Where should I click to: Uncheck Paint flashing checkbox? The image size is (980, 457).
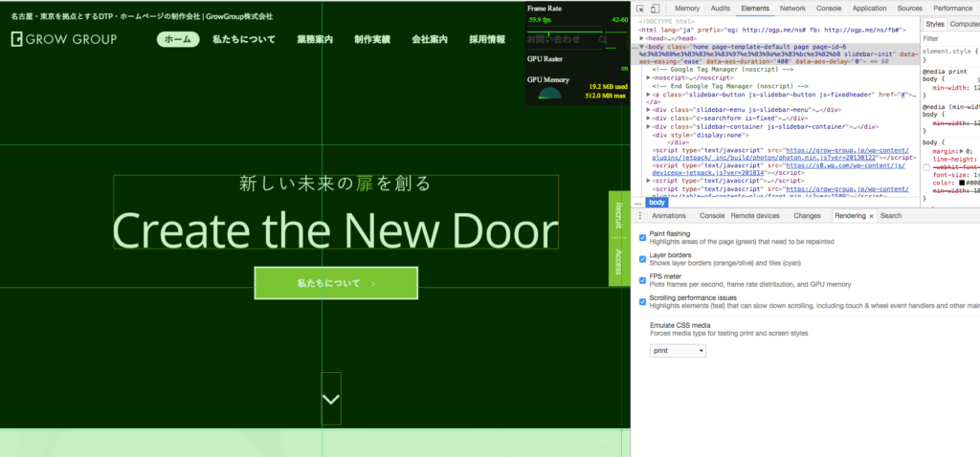click(x=642, y=237)
